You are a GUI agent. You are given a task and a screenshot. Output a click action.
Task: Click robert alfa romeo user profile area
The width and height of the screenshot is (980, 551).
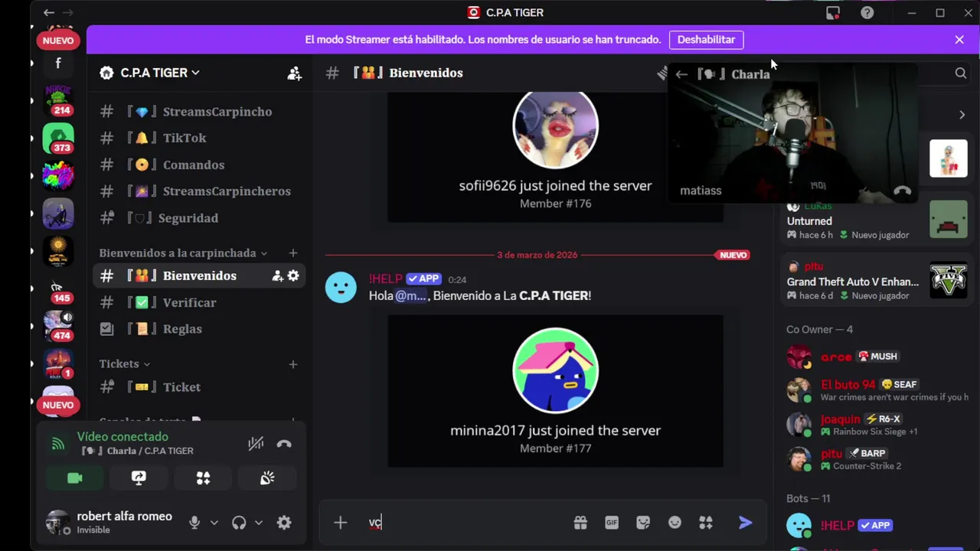point(111,523)
